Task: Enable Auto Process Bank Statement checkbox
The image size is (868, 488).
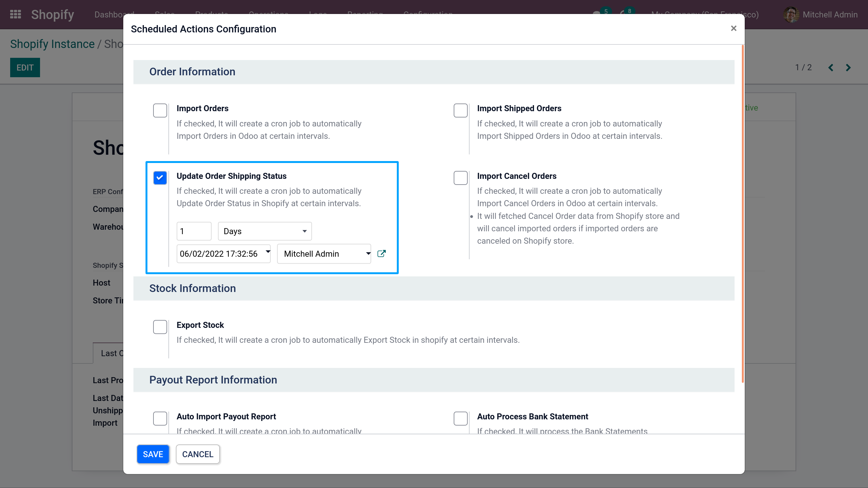Action: point(460,418)
